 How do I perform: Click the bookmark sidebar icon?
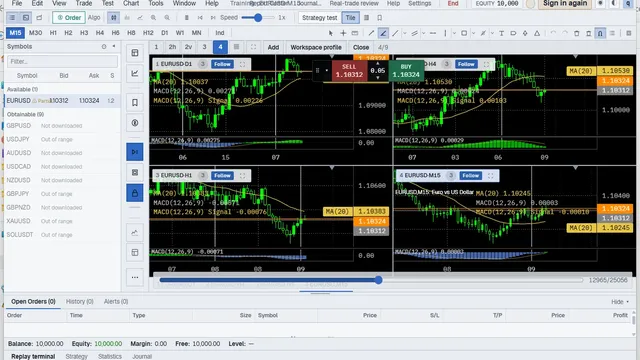135,102
